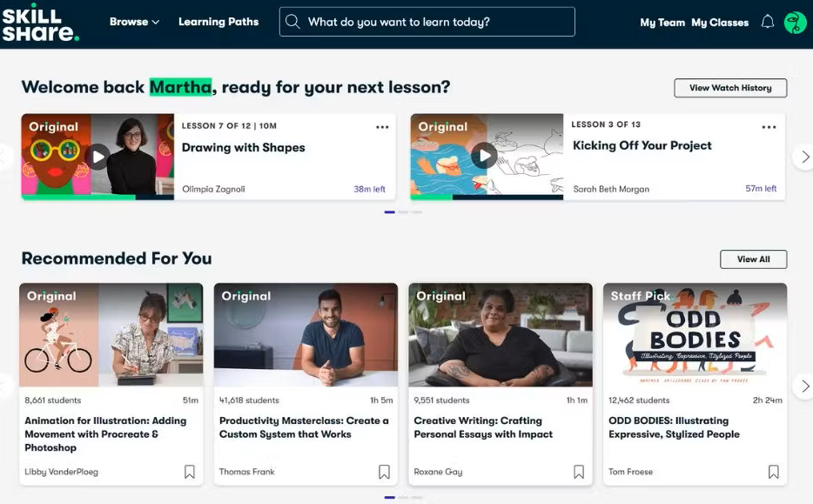Viewport: 813px width, 504px height.
Task: Bookmark Creative Writing class
Action: click(x=579, y=471)
